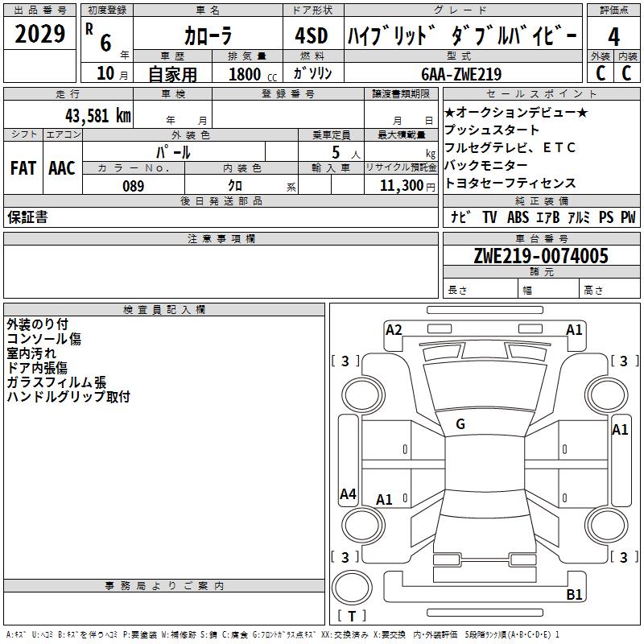The height and width of the screenshot is (644, 644).
Task: Click the mileage value 43,581 km
Action: 98,115
